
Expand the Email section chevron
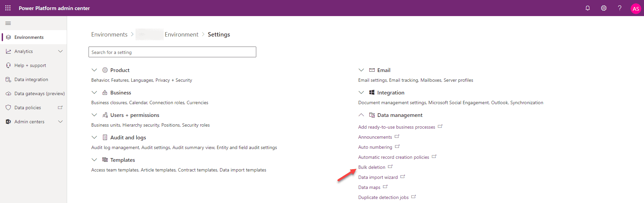coord(361,70)
